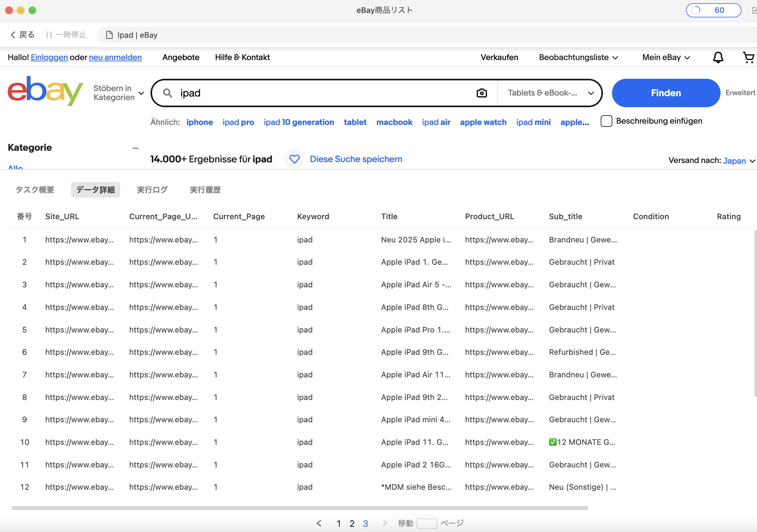Screen dimensions: 757x532
Task: Select similar search apple watch
Action: (483, 122)
